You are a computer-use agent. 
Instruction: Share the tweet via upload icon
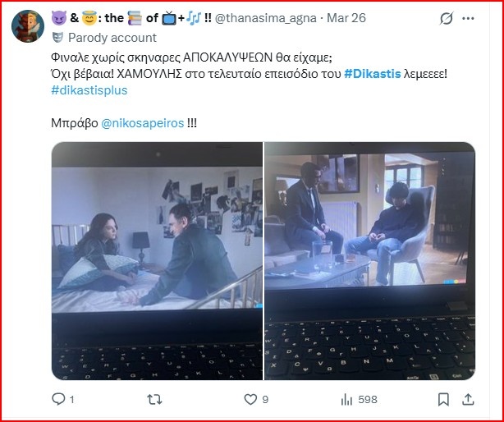(468, 400)
